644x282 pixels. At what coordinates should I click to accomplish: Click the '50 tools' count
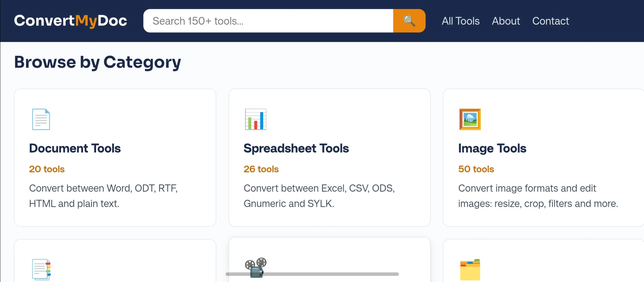476,169
